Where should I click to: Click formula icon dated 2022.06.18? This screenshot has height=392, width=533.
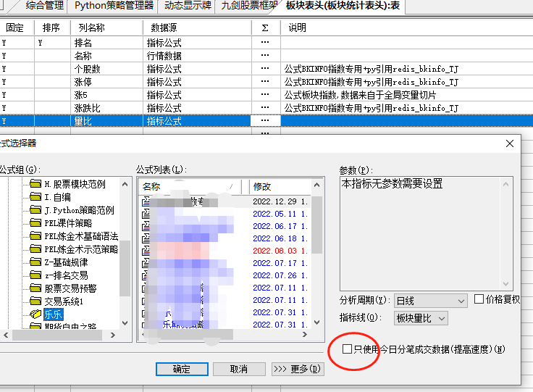[146, 238]
